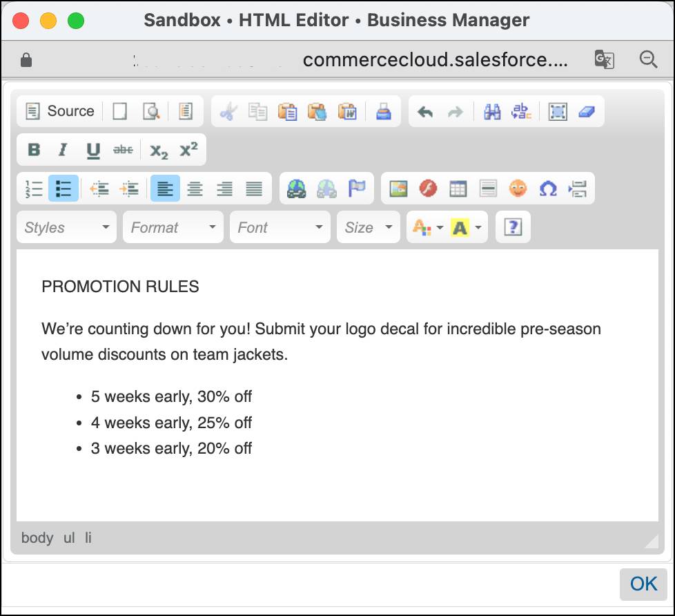Center align the text
The image size is (675, 616).
pos(195,189)
